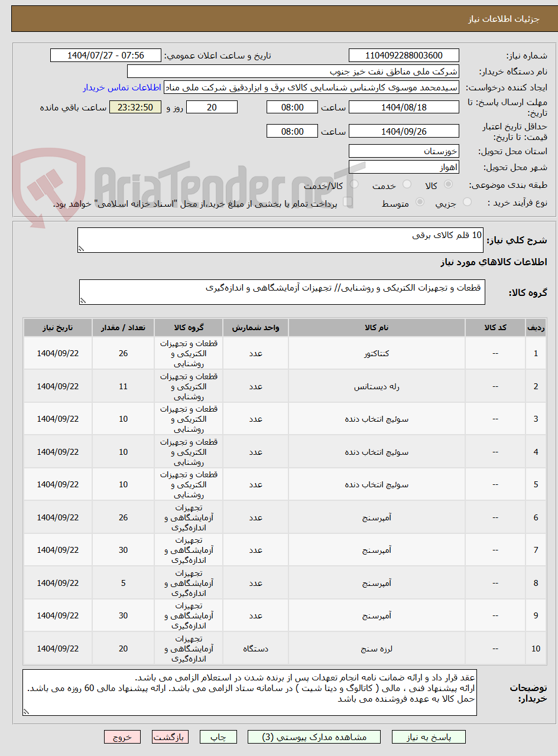This screenshot has height=756, width=558.
Task: Click the public announcement date field
Action: point(106,56)
